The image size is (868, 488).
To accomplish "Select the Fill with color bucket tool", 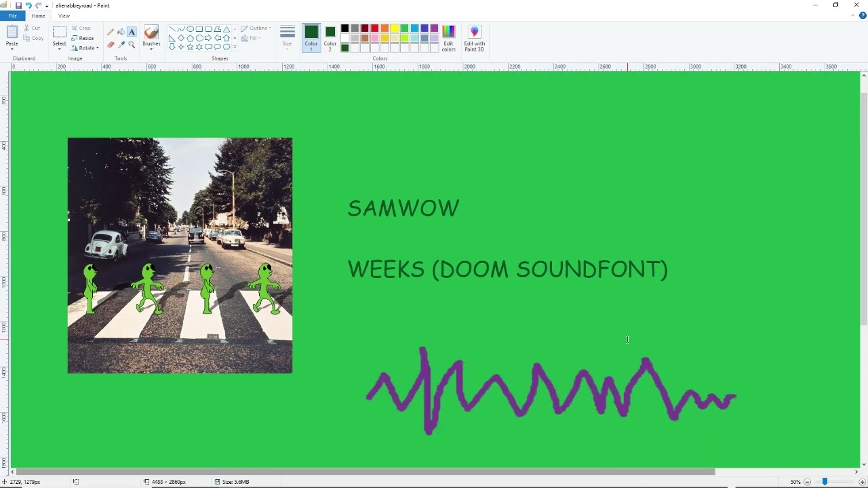I will 121,32.
